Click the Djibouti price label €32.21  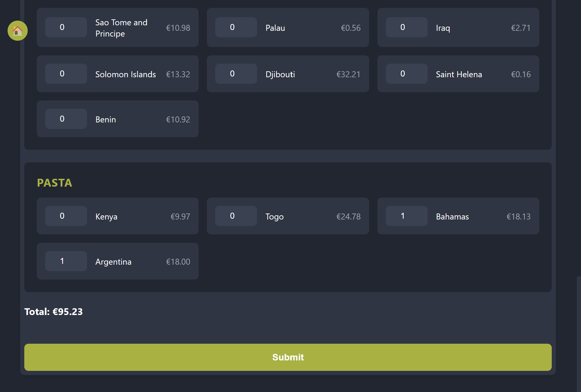(348, 74)
